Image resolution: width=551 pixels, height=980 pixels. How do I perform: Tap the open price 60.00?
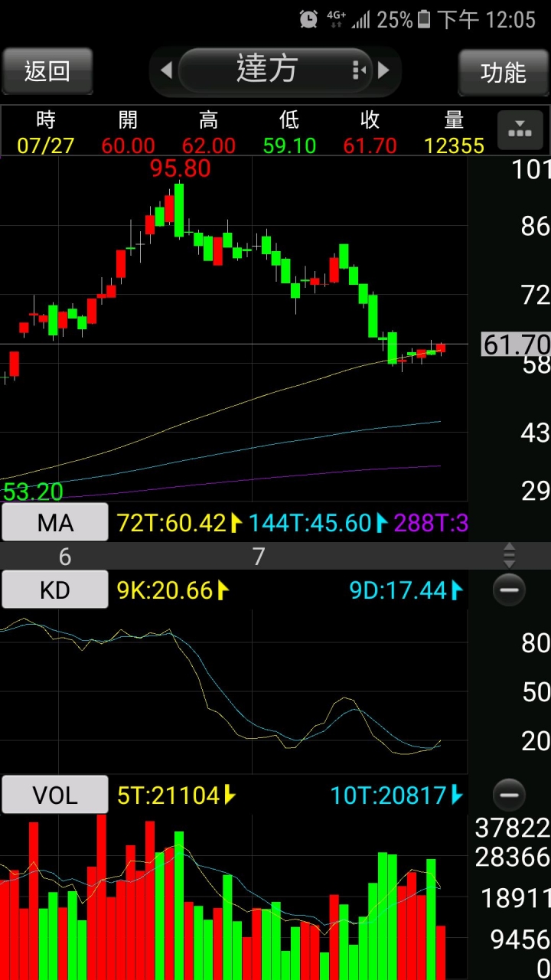coord(128,145)
